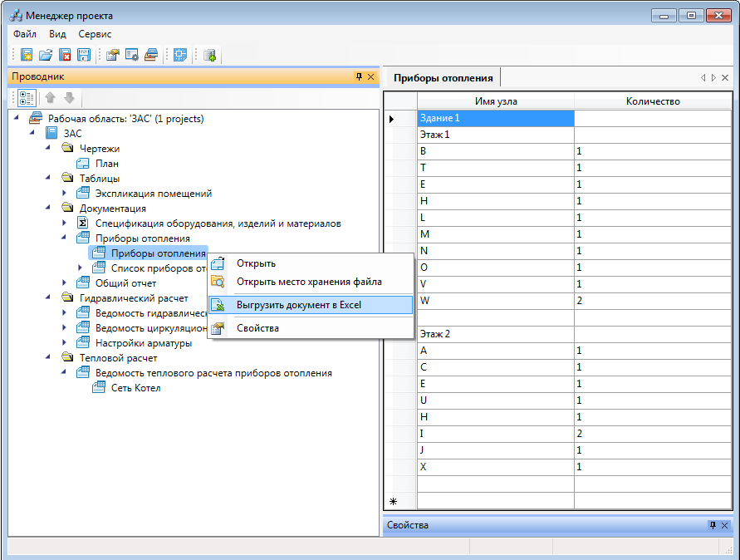Select Выгрузить документ в Excel
This screenshot has width=740, height=560.
click(311, 305)
